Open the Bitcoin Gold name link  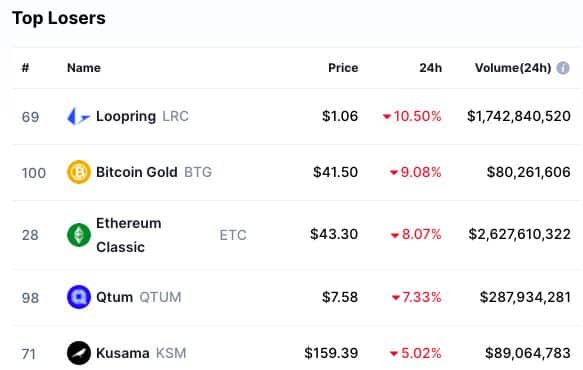point(136,172)
